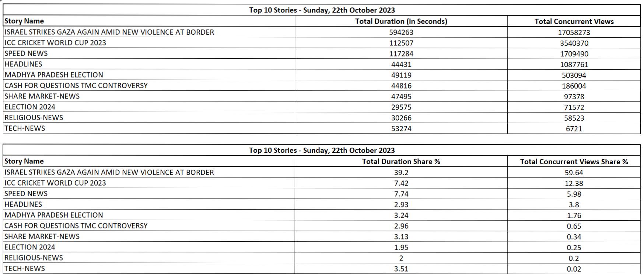Select the Election 2024 duration value 29575
Screen dimensions: 644x276
tap(401, 107)
